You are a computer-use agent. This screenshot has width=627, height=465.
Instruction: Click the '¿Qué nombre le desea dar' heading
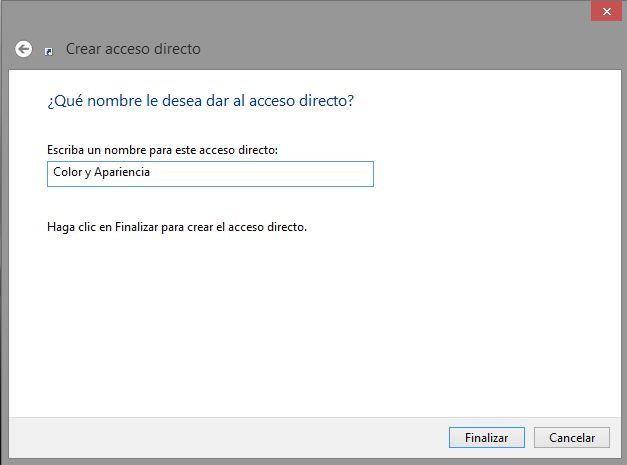coord(200,101)
